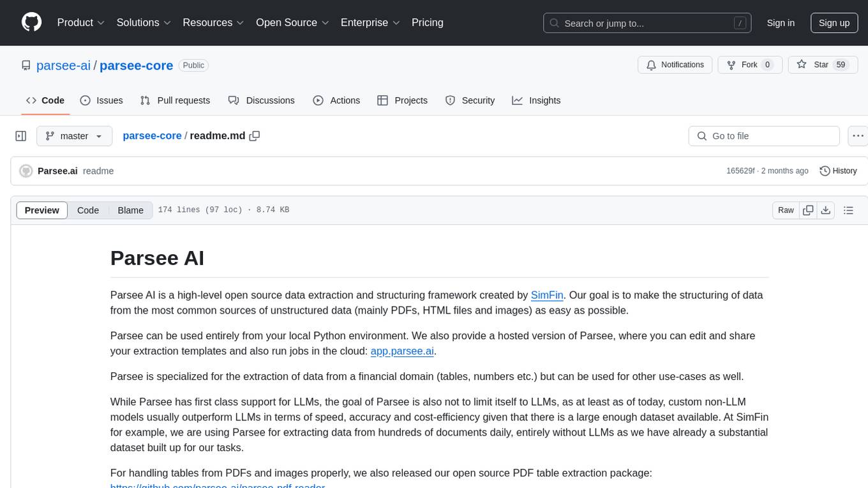
Task: Follow the app.parsee.ai link
Action: (x=402, y=351)
